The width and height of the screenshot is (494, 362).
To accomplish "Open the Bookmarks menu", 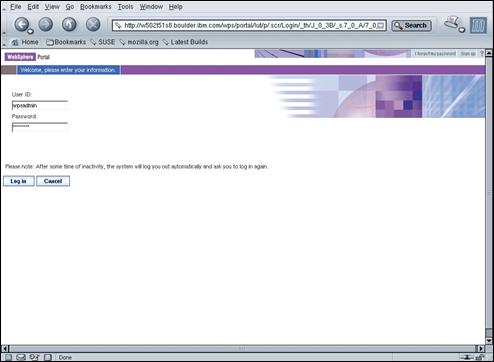I will pyautogui.click(x=96, y=7).
